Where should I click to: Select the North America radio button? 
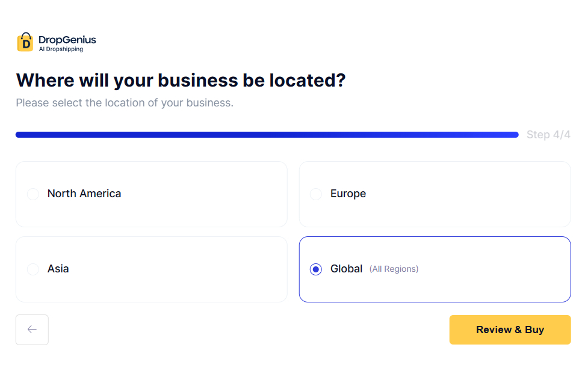[x=32, y=194]
